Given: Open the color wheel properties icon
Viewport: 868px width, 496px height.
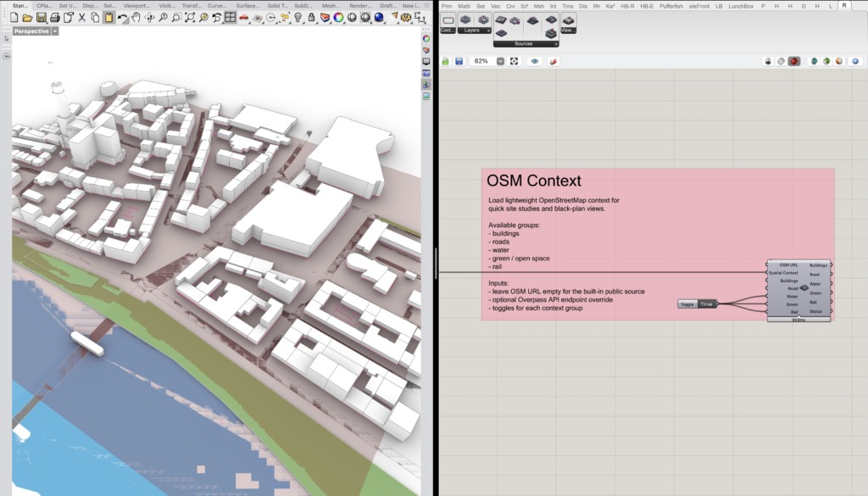Looking at the screenshot, I should point(338,18).
